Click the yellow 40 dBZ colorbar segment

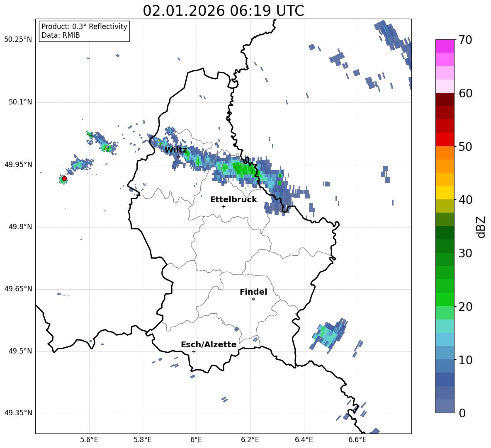point(445,193)
